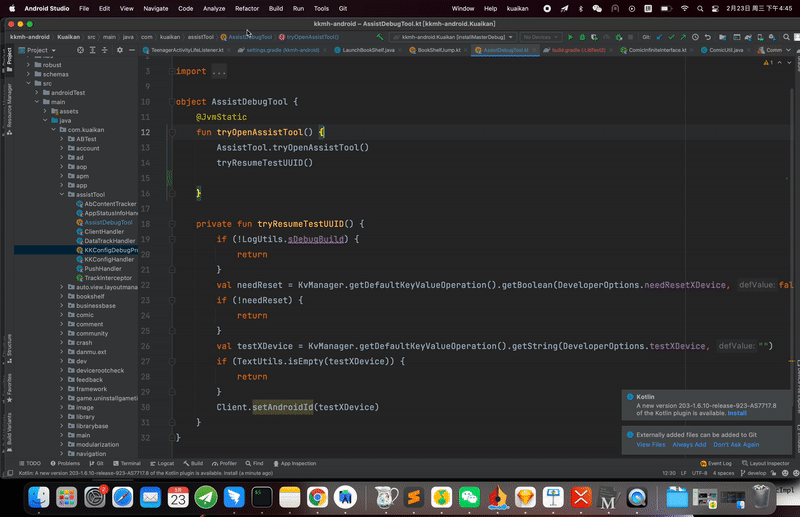This screenshot has height=517, width=800.
Task: Click Don't Ask Again link
Action: (736, 445)
